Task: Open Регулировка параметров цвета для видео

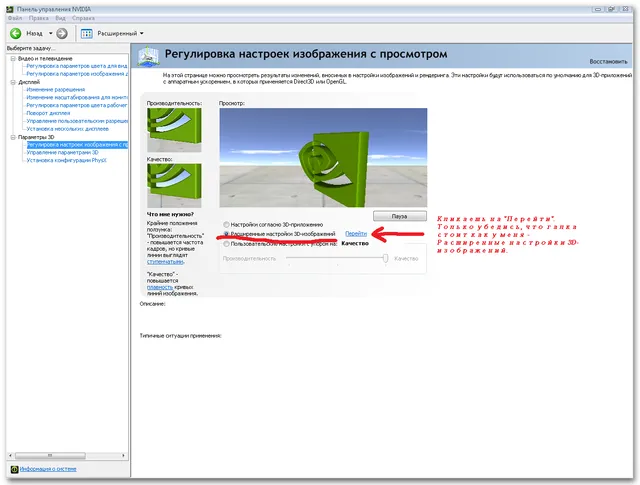Action: [x=77, y=66]
